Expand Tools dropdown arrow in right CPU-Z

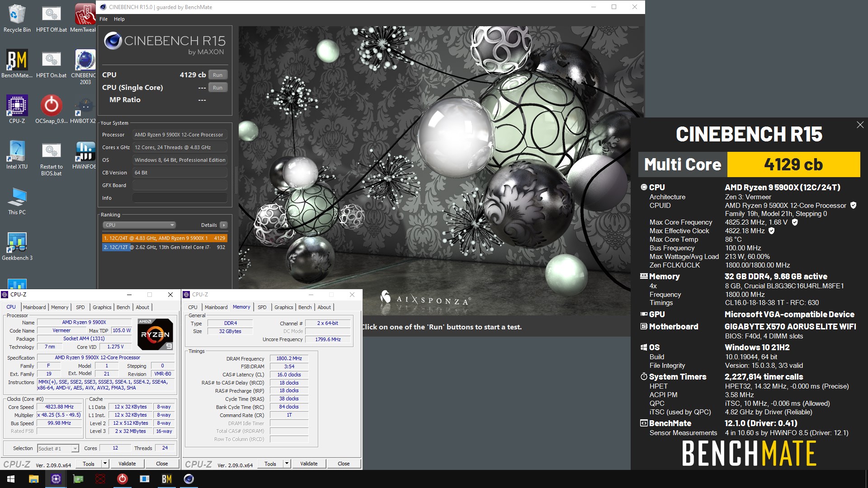[x=287, y=464]
